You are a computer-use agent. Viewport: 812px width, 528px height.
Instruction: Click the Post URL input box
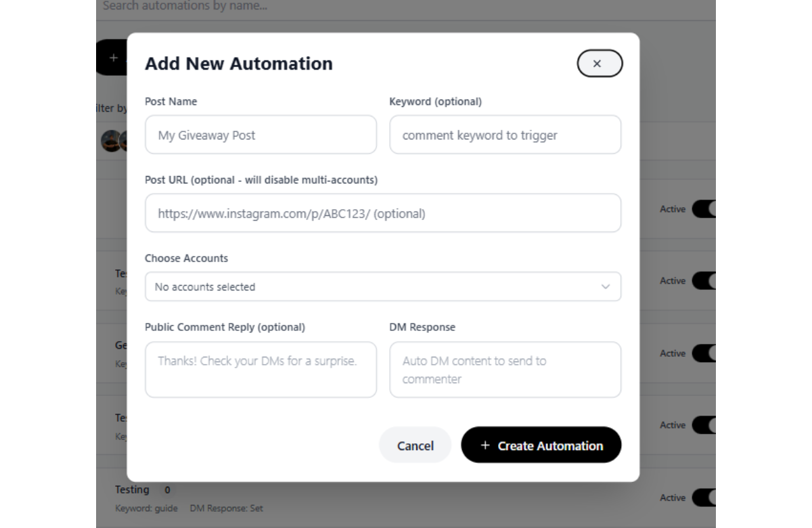382,213
